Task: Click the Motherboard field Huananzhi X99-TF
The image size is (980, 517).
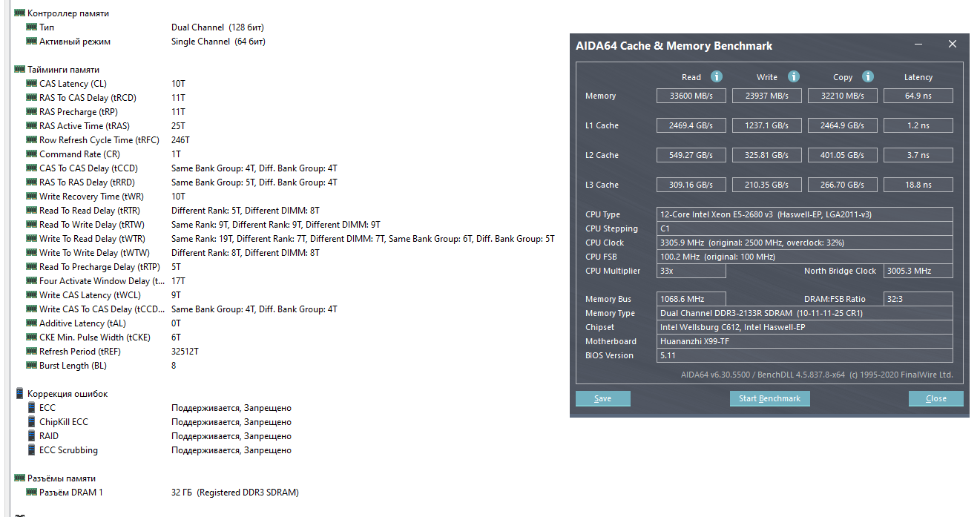Action: pos(805,341)
